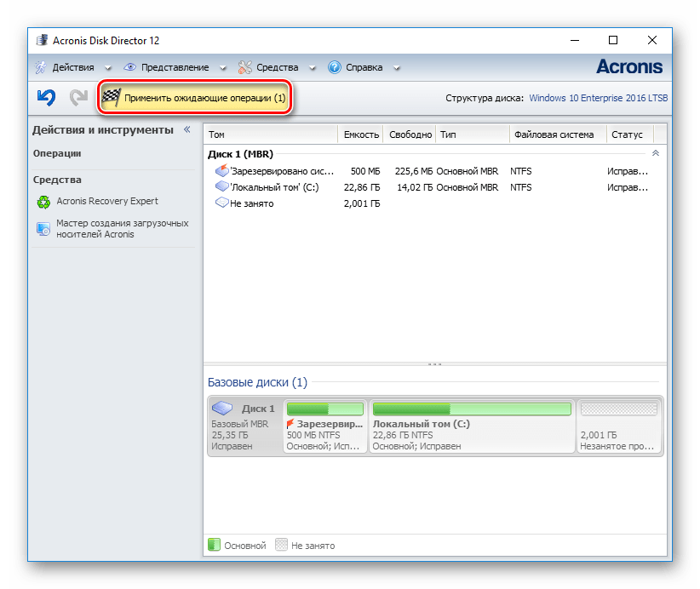Open Windows 10 Enterprise 2016 LTSB link

pyautogui.click(x=598, y=98)
